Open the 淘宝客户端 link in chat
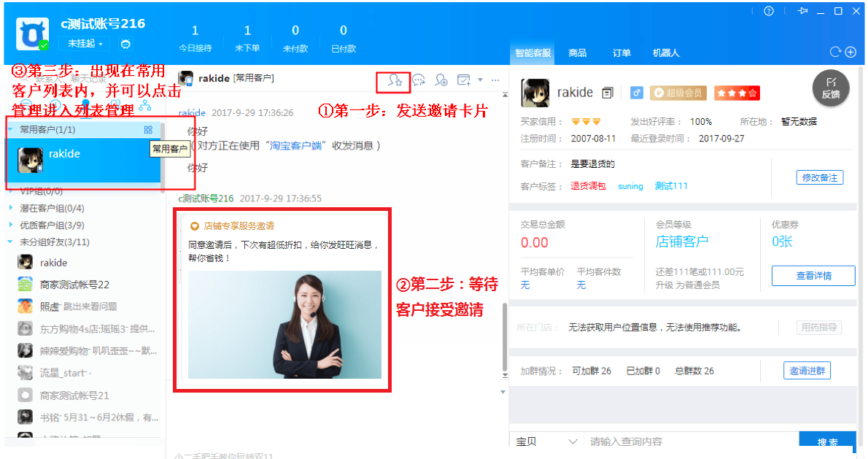This screenshot has width=868, height=459. click(295, 146)
